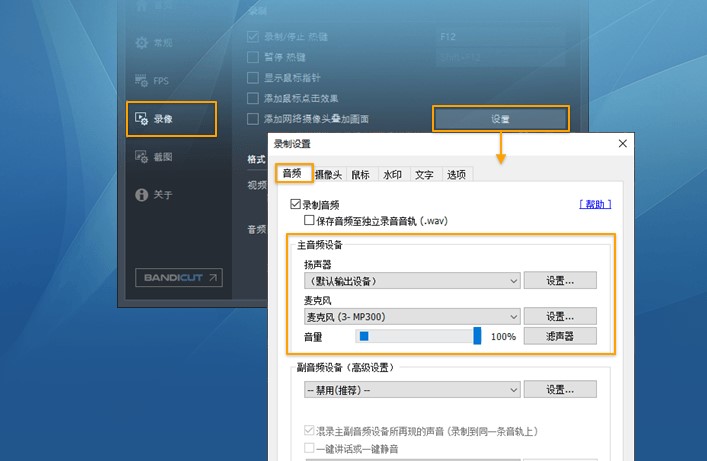
Task: Close the 录制设置 dialog
Action: click(623, 143)
